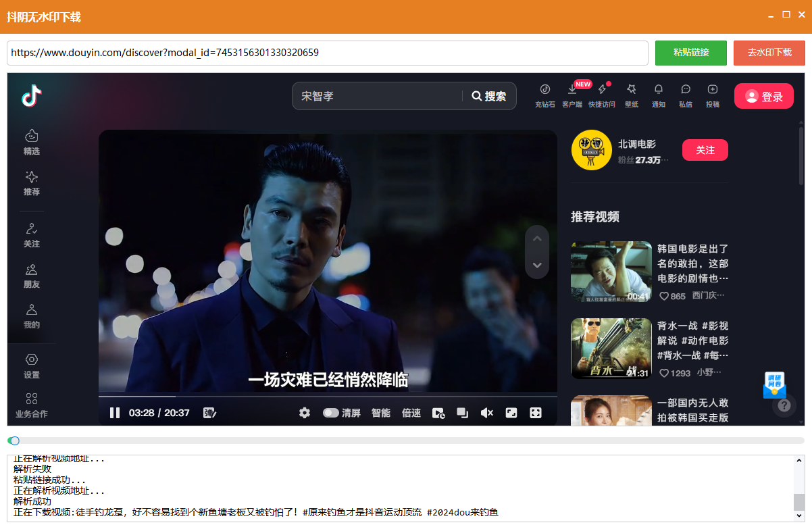This screenshot has width=812, height=529.
Task: Click the Douyin logo icon
Action: pyautogui.click(x=32, y=96)
